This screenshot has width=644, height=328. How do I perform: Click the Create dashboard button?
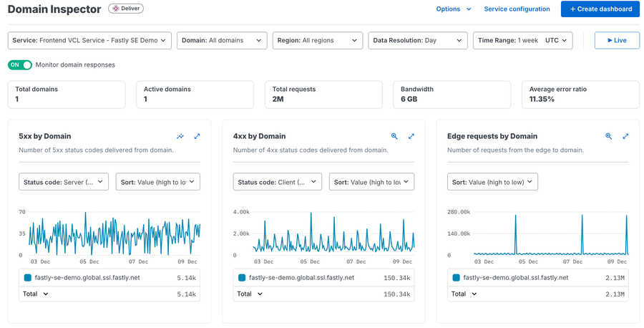(x=600, y=9)
